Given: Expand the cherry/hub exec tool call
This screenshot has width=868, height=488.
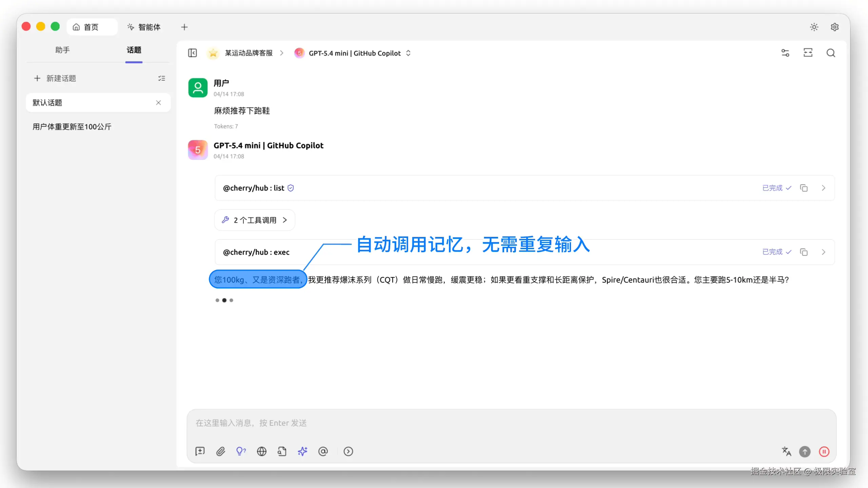Looking at the screenshot, I should (x=823, y=252).
